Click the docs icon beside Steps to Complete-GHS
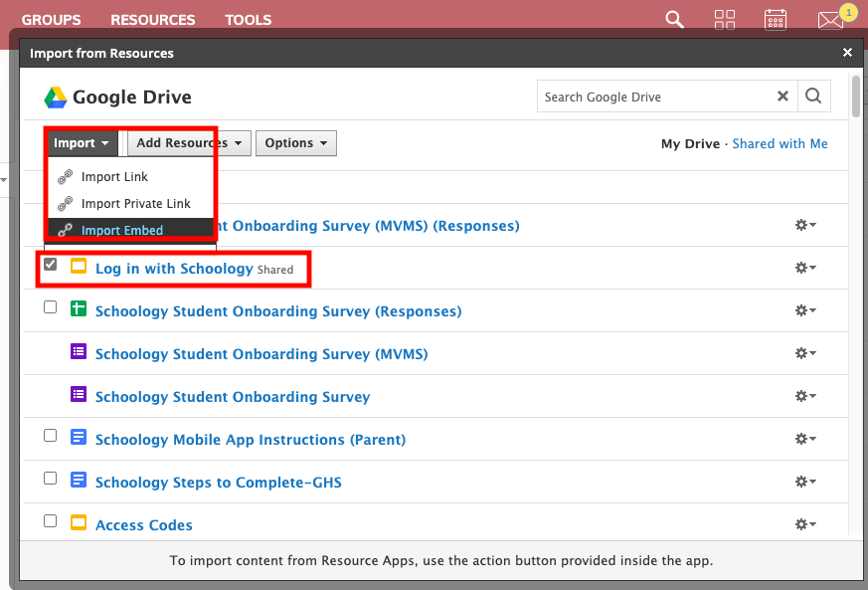Viewport: 868px width, 590px height. (79, 480)
